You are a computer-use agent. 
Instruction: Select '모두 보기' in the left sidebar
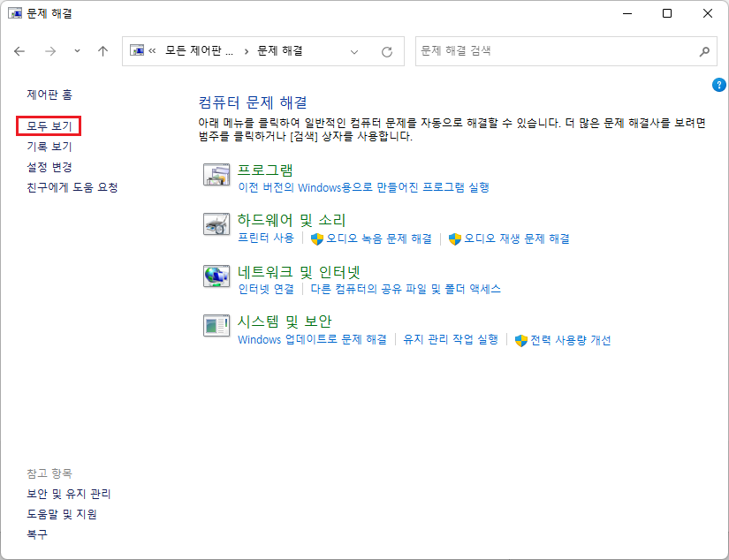click(x=49, y=126)
